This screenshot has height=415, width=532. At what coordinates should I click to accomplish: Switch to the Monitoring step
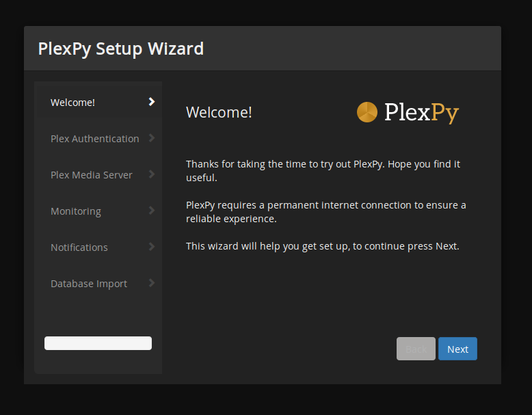point(98,211)
